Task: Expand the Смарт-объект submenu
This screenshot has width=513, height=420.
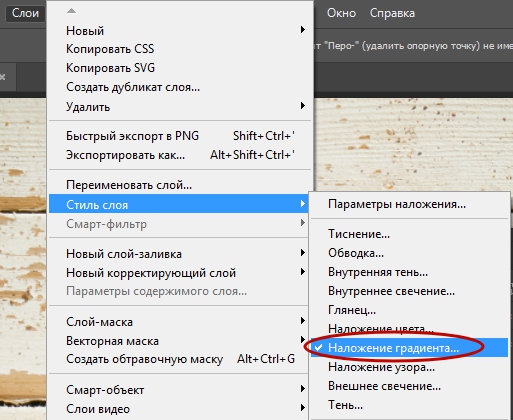Action: tap(179, 390)
